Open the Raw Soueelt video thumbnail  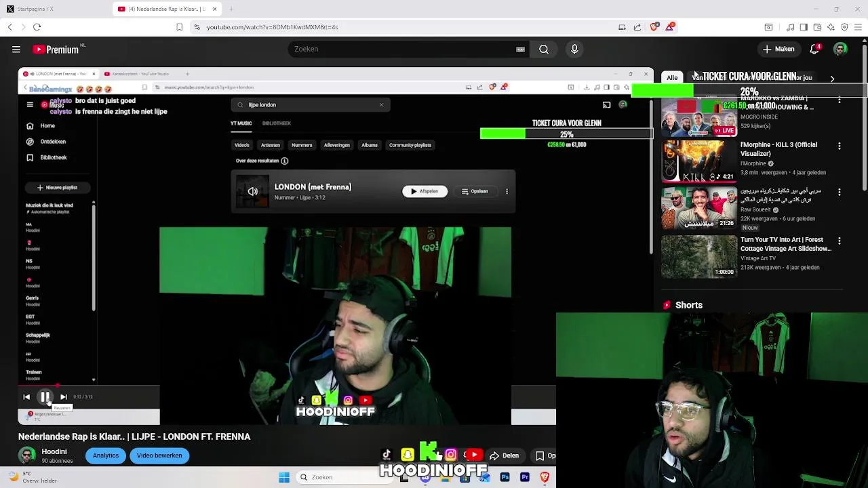[x=699, y=208]
